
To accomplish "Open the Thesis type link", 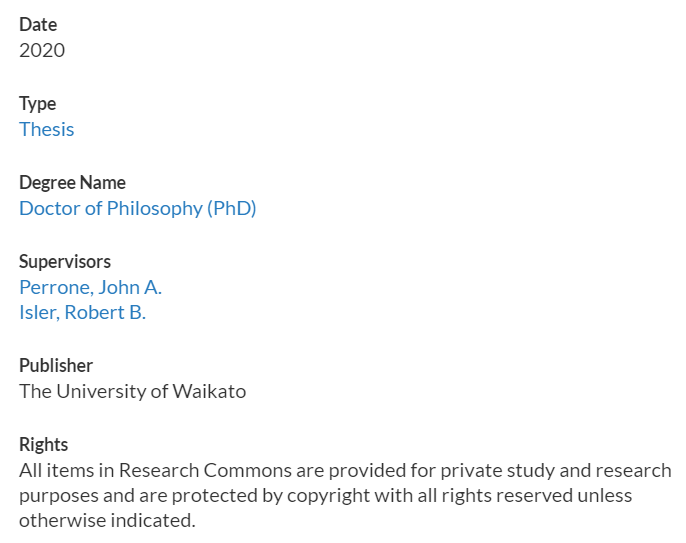I will 47,130.
